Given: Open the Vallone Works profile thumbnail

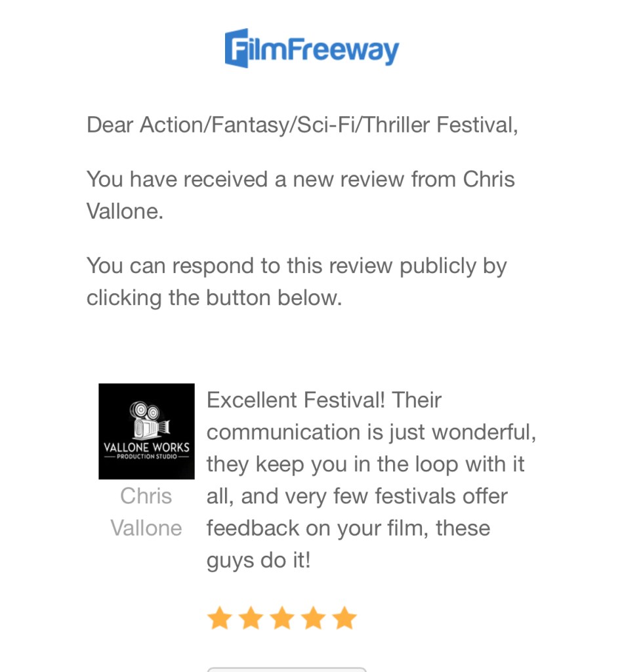Looking at the screenshot, I should (x=146, y=431).
